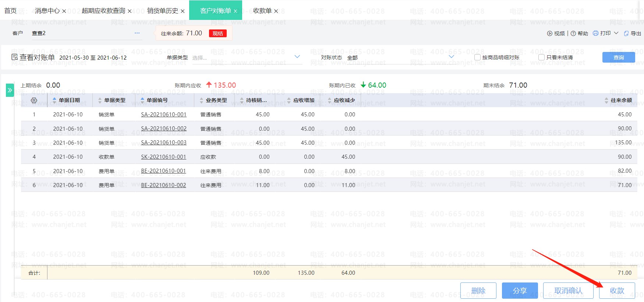Open document link SA-20210610-001
Screen dimensions: 644x302
164,115
